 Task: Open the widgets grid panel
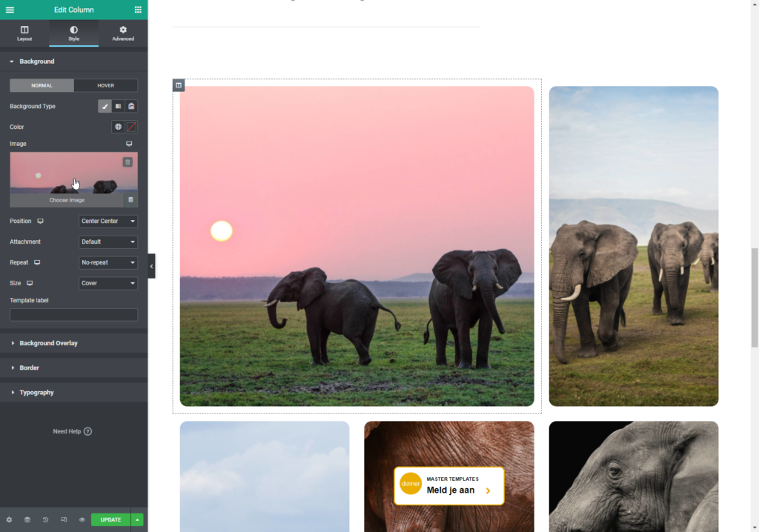pyautogui.click(x=138, y=10)
